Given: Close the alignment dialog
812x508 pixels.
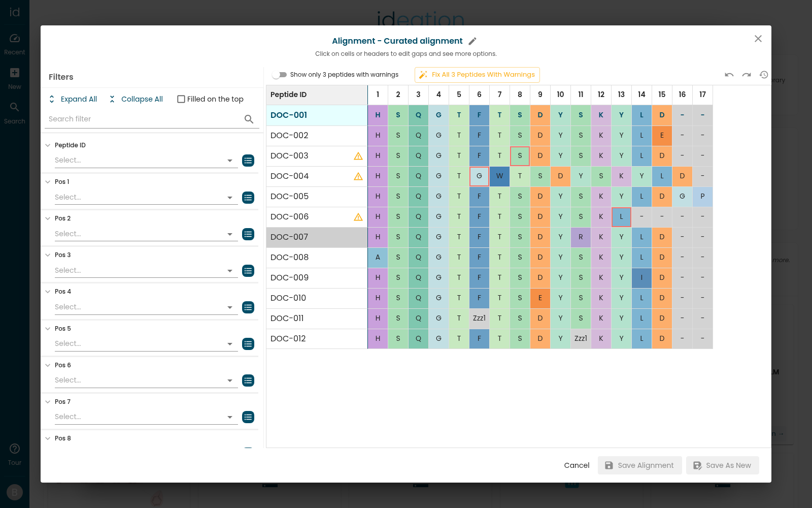Looking at the screenshot, I should tap(758, 39).
